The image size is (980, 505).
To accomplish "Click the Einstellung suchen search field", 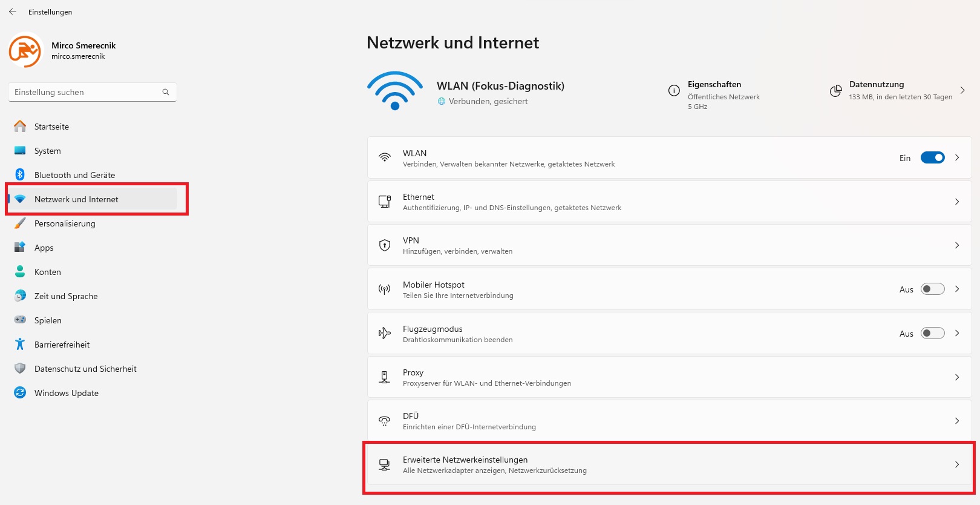I will click(x=92, y=92).
